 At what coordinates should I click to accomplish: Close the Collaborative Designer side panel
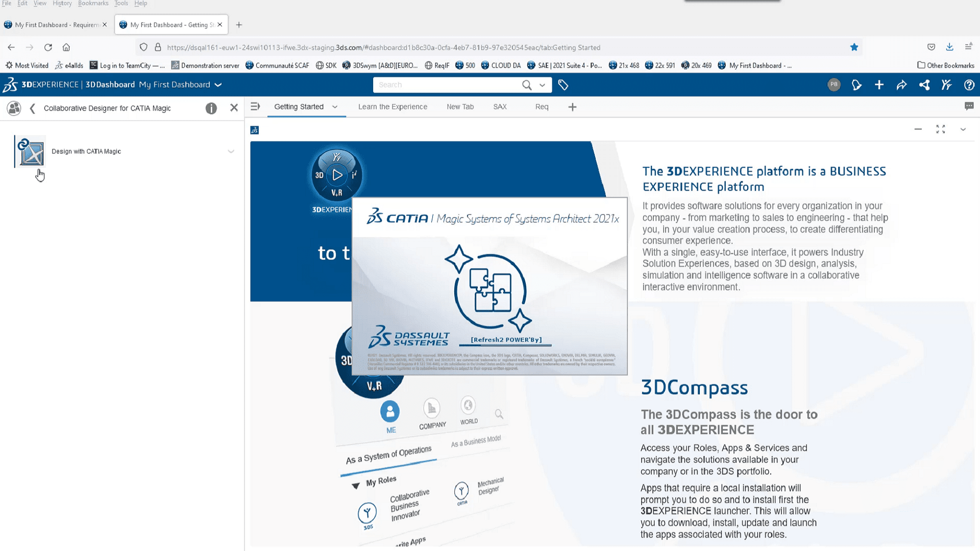234,108
